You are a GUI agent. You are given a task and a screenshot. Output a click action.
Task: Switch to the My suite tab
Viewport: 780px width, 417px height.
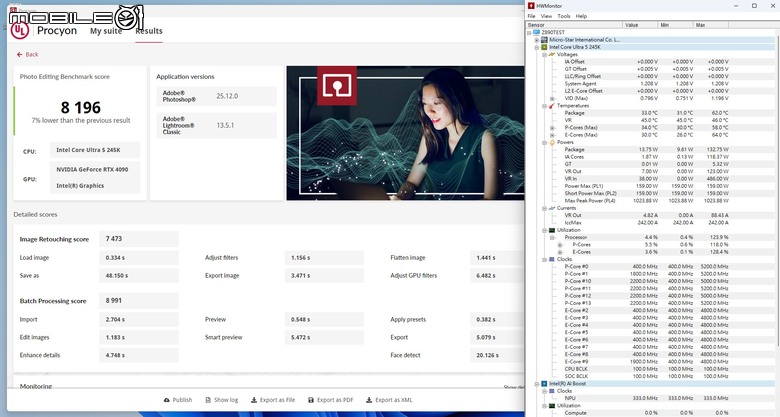(x=106, y=31)
